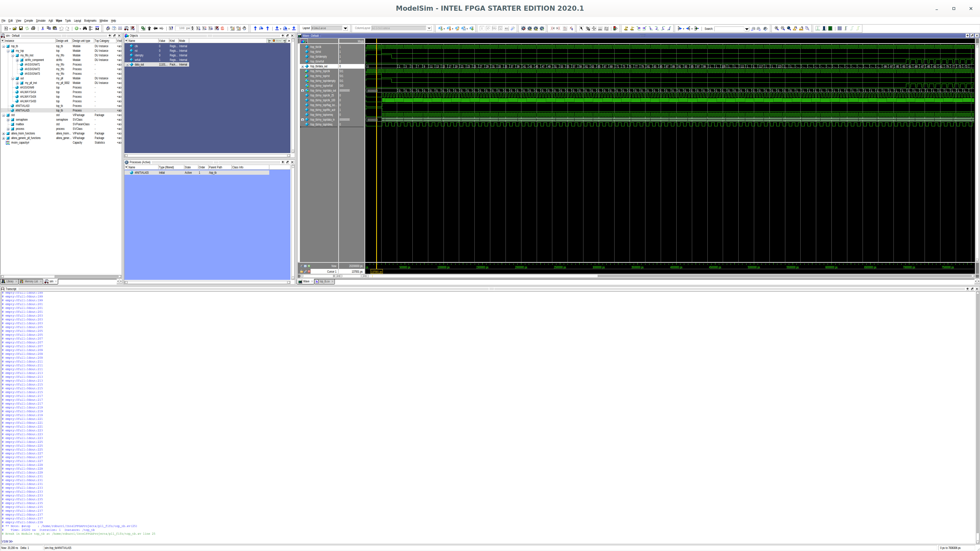980x551 pixels.
Task: Expand data_out in the Objects panel
Action: coord(127,65)
